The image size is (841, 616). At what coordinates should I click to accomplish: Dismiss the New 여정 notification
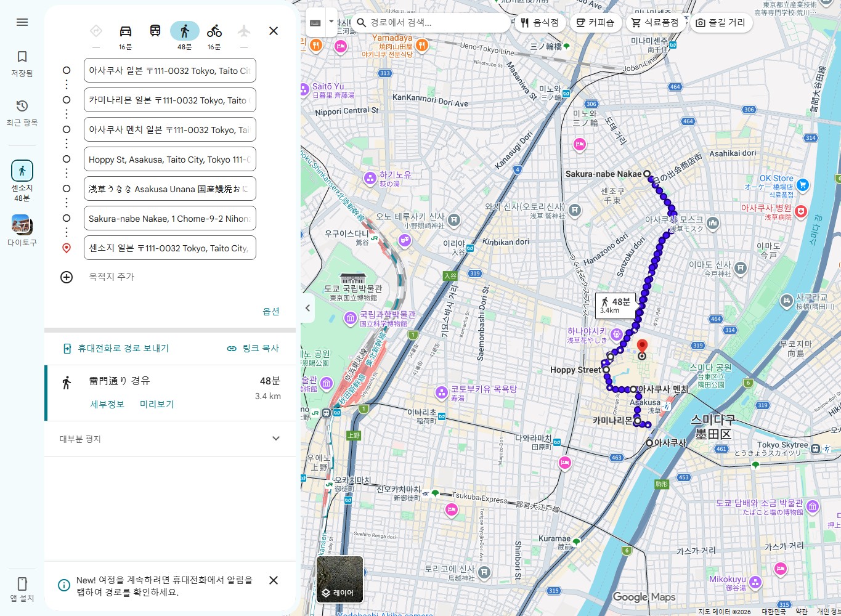274,580
